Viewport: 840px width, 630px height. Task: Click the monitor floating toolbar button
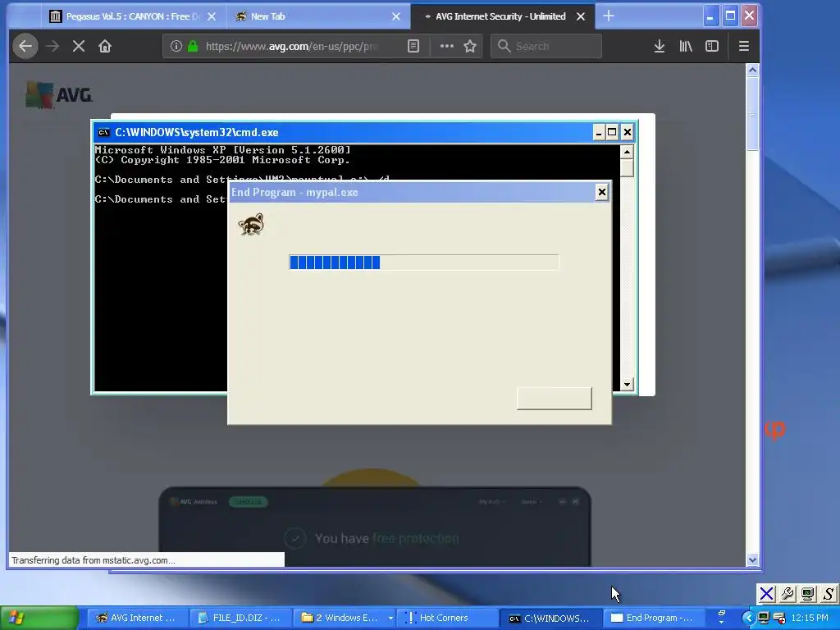click(808, 594)
